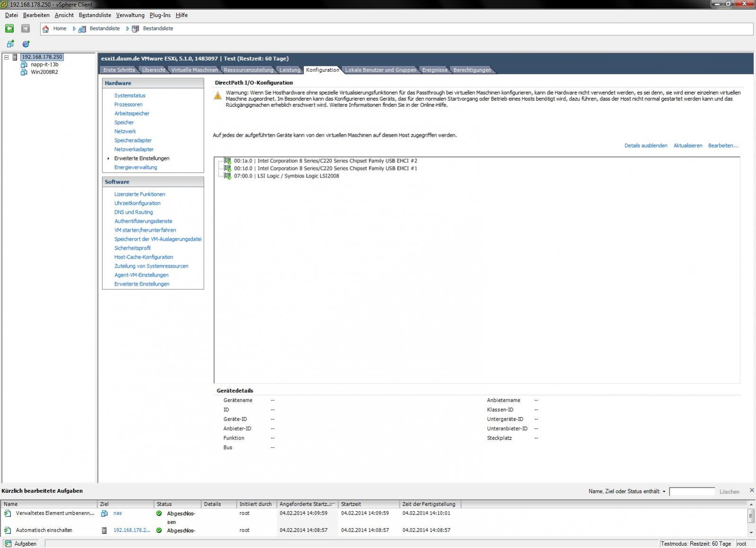The width and height of the screenshot is (756, 548).
Task: Switch to the Ereignisse tab
Action: [434, 70]
